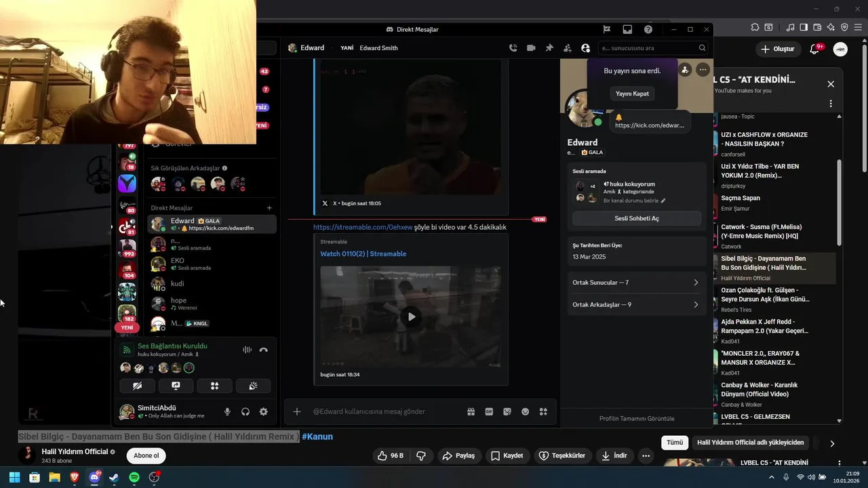Create a new DM with plus icon
Viewport: 868px width, 488px height.
(269, 208)
